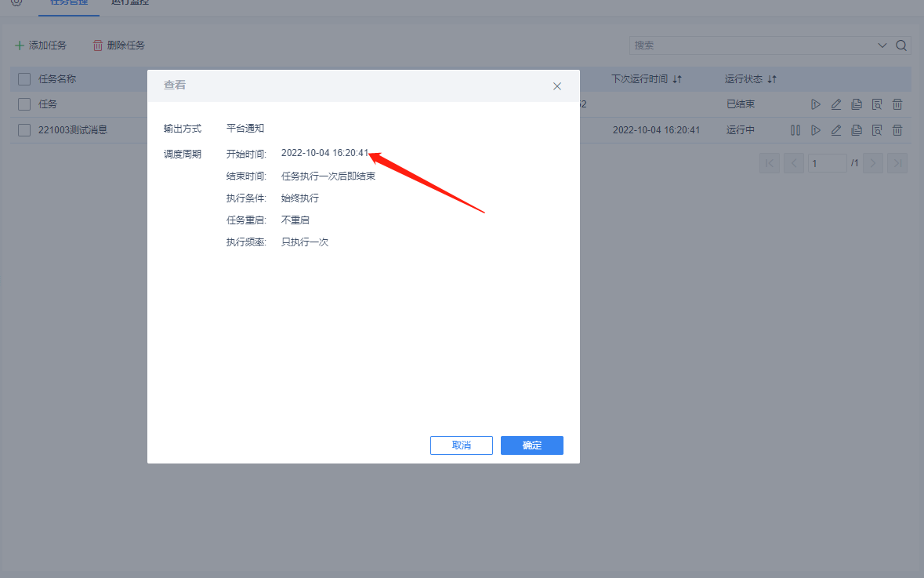Copy the 任务 row task
The height and width of the screenshot is (578, 924).
(857, 104)
